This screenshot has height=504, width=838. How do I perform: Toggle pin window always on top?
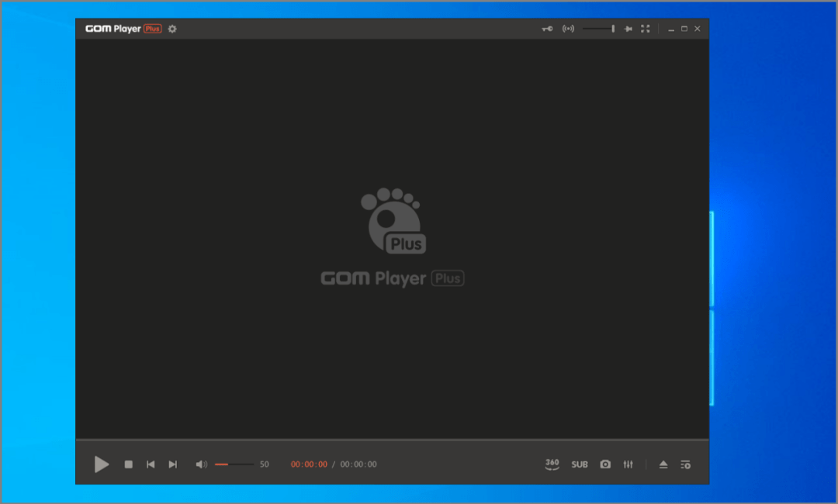click(628, 29)
